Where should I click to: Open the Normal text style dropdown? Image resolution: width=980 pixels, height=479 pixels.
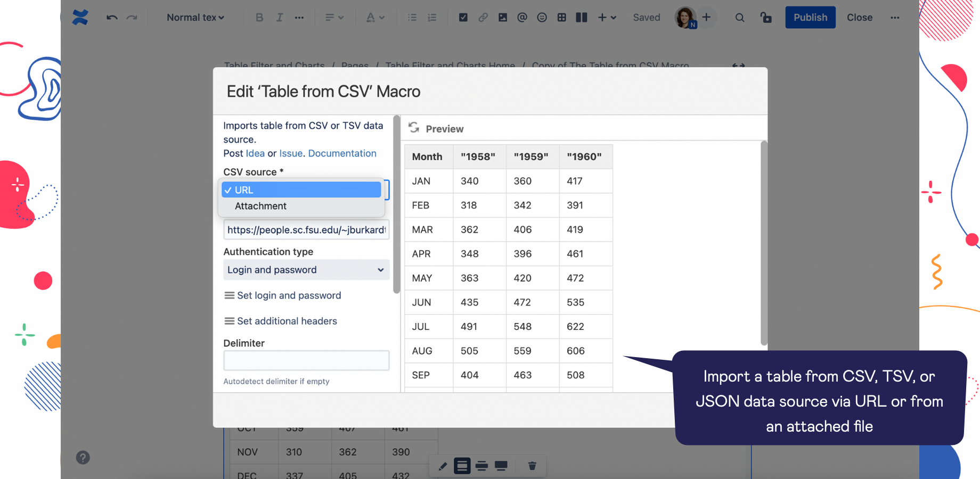194,17
